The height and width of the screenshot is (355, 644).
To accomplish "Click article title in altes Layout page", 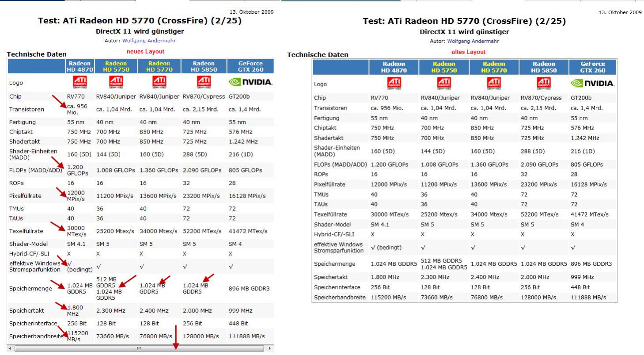I will (x=464, y=21).
